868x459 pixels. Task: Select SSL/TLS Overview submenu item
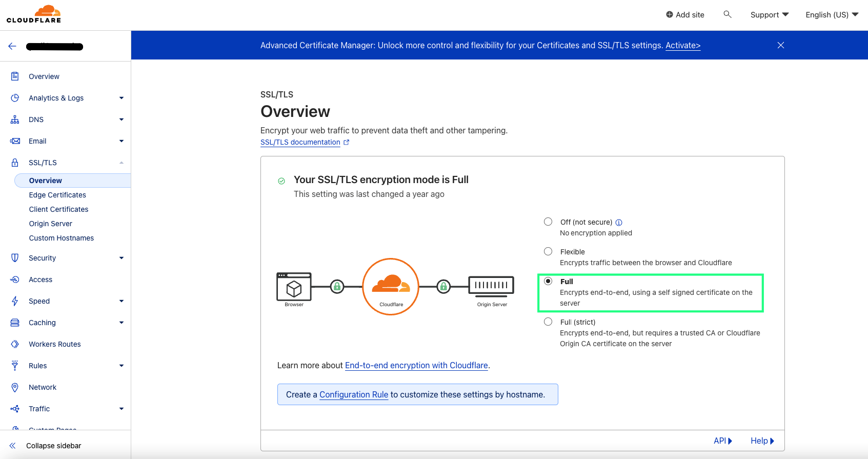[72, 181]
